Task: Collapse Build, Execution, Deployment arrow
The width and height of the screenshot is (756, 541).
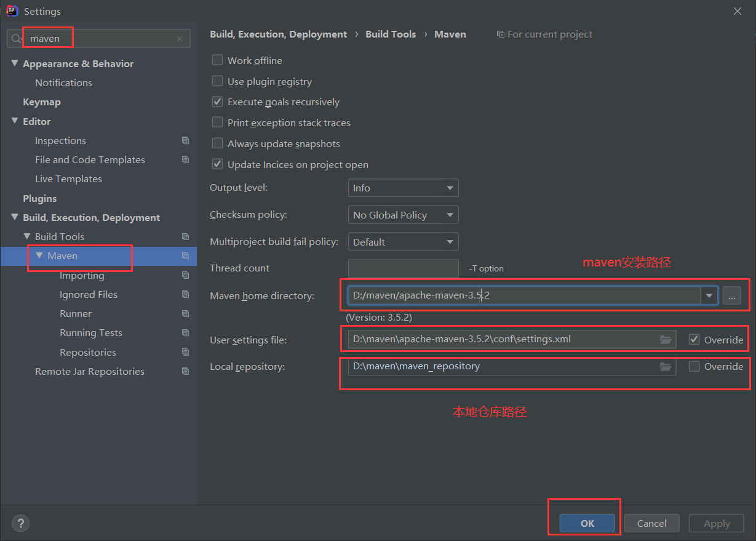Action: [15, 217]
